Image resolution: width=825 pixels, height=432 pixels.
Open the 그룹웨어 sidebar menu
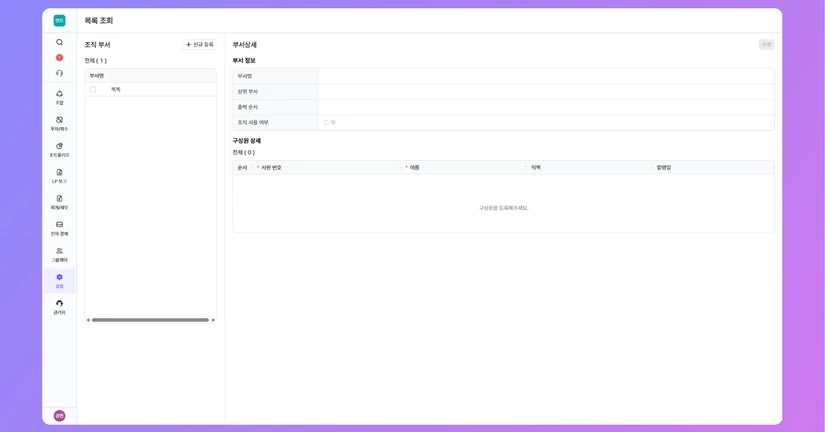click(59, 255)
